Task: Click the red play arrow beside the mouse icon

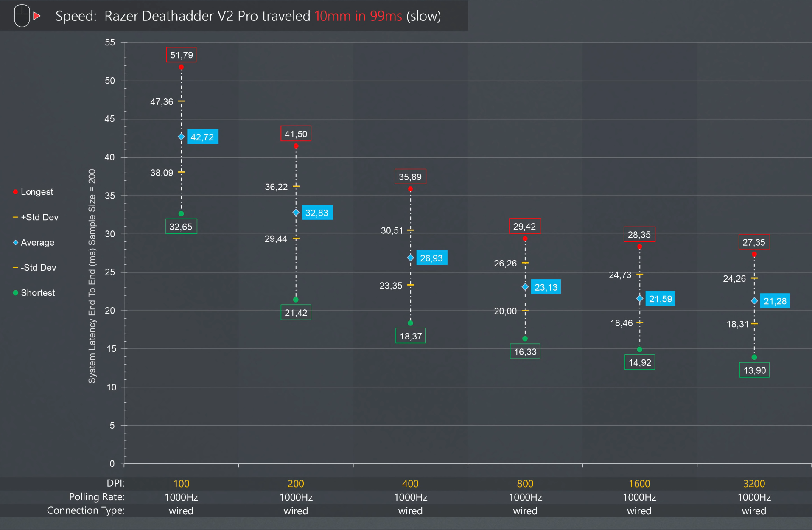Action: tap(36, 16)
